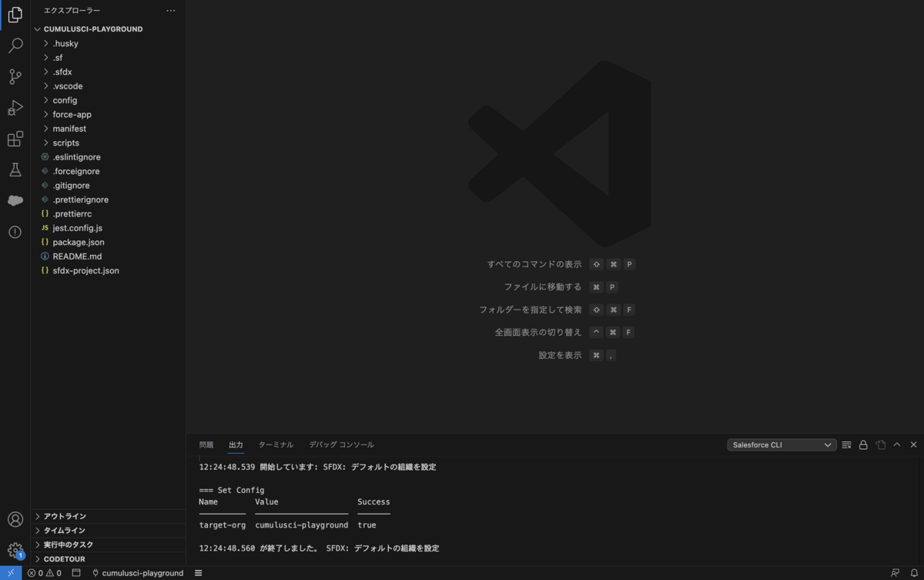
Task: Expand the config folder
Action: click(65, 100)
